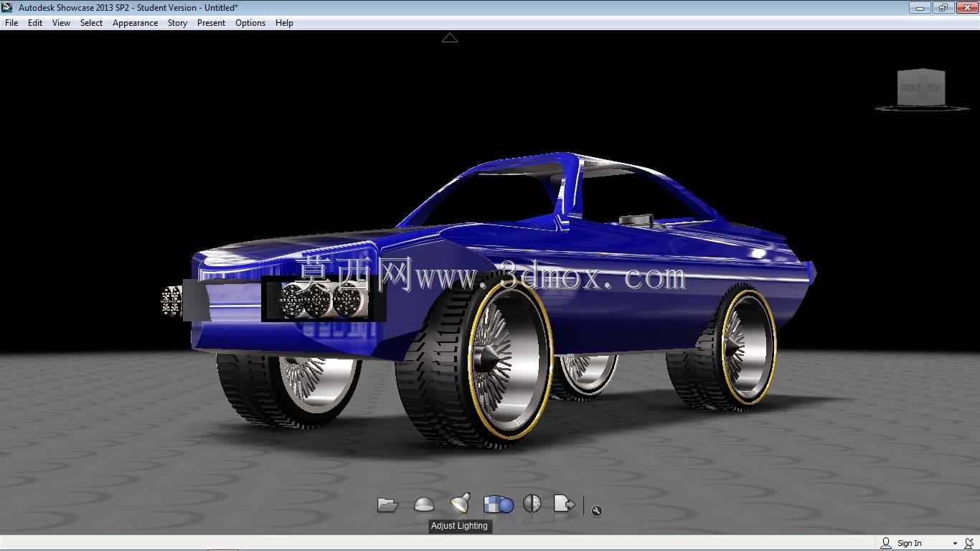Open the Options menu
Image resolution: width=980 pixels, height=551 pixels.
(x=250, y=23)
